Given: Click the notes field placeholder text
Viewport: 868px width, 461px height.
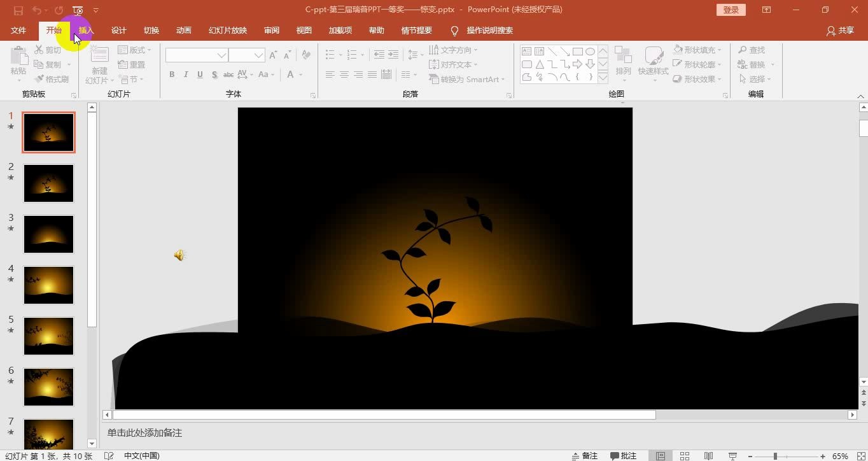Looking at the screenshot, I should [x=144, y=433].
